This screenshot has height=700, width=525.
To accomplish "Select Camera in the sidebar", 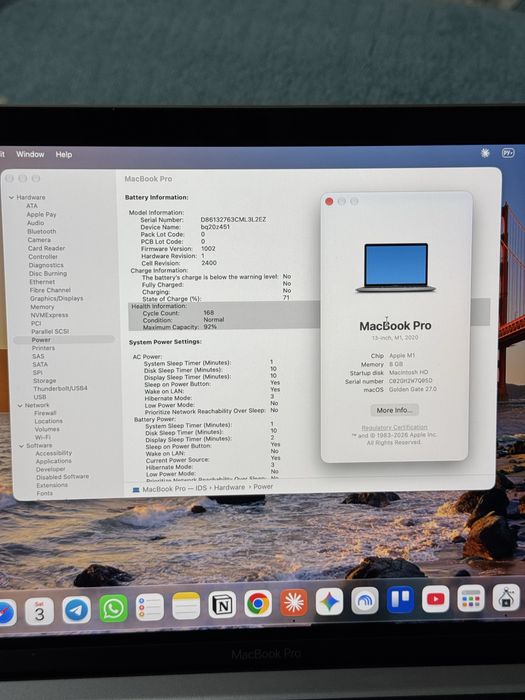I will [x=39, y=240].
